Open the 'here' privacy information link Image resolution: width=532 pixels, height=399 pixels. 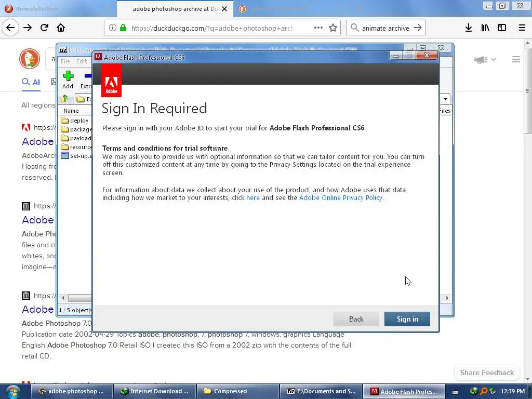(x=253, y=198)
